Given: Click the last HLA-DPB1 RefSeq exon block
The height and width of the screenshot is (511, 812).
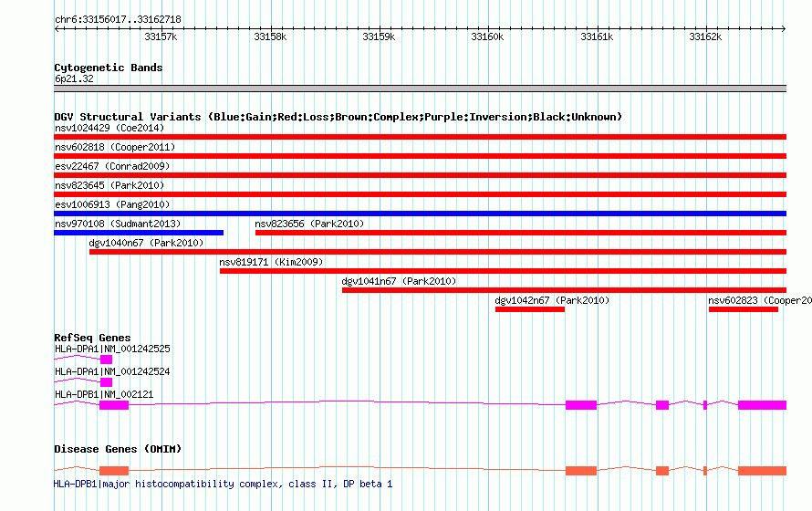Looking at the screenshot, I should coord(763,405).
